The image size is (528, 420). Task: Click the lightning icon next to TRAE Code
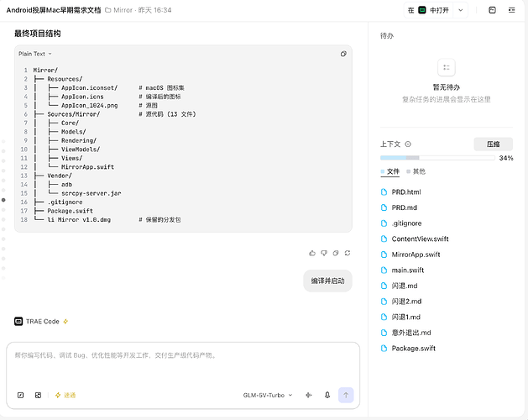(65, 321)
